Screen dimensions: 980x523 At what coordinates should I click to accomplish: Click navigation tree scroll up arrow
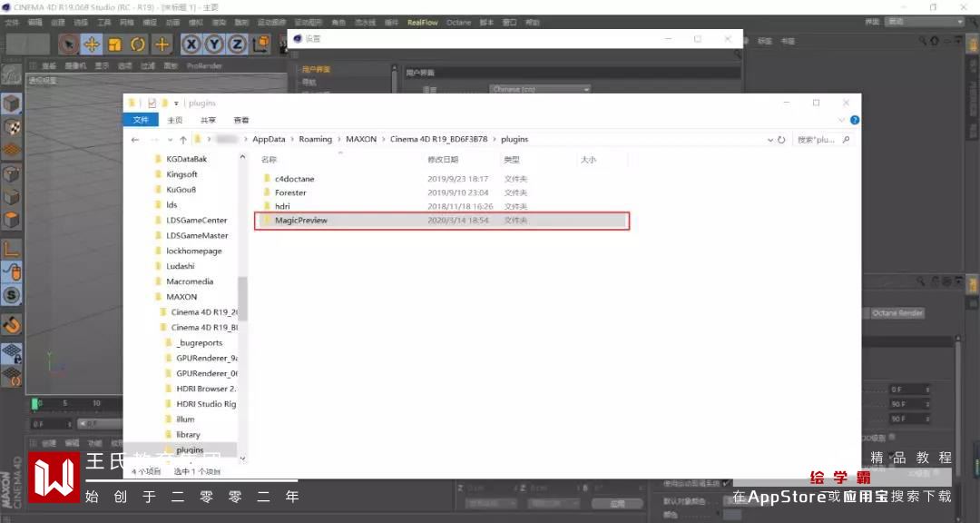click(242, 158)
